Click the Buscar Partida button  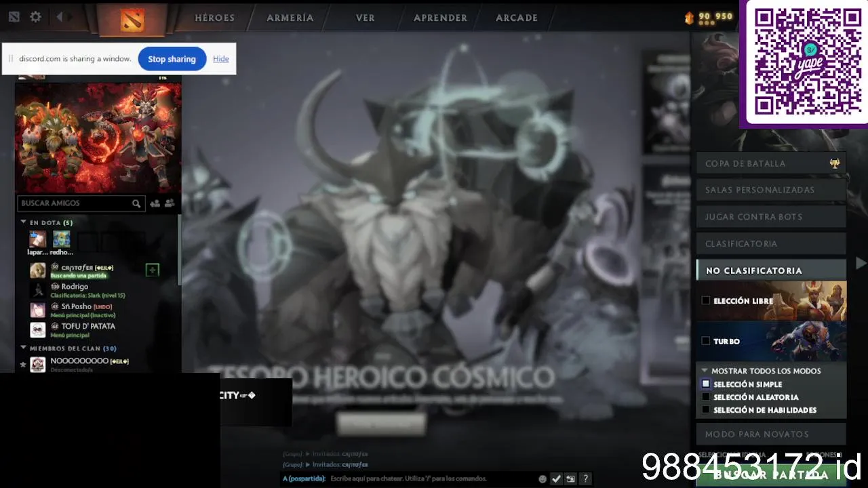(x=771, y=475)
